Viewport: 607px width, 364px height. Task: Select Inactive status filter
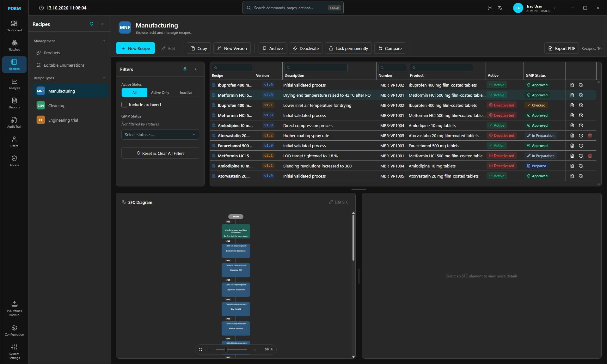[186, 93]
